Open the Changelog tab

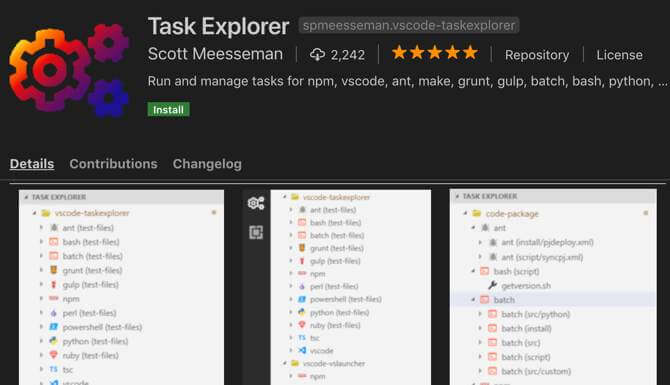pyautogui.click(x=207, y=164)
